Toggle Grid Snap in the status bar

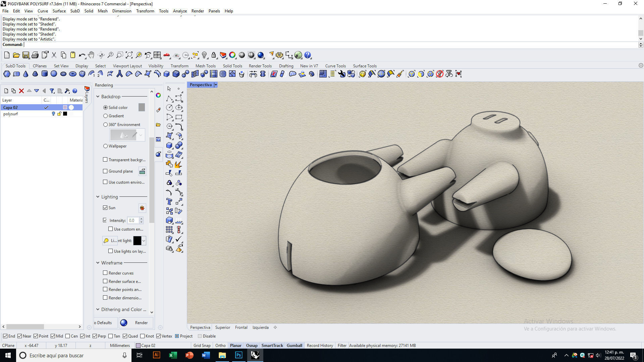(202, 346)
